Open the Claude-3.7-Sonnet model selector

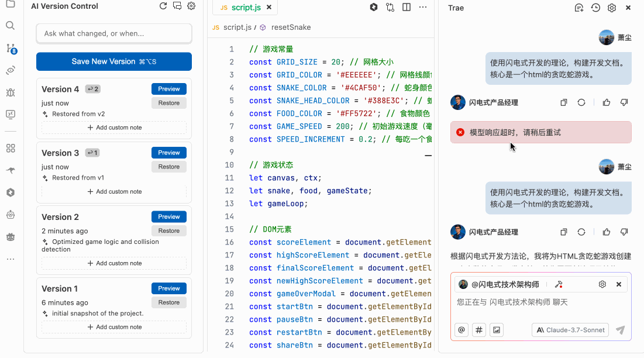tap(570, 330)
